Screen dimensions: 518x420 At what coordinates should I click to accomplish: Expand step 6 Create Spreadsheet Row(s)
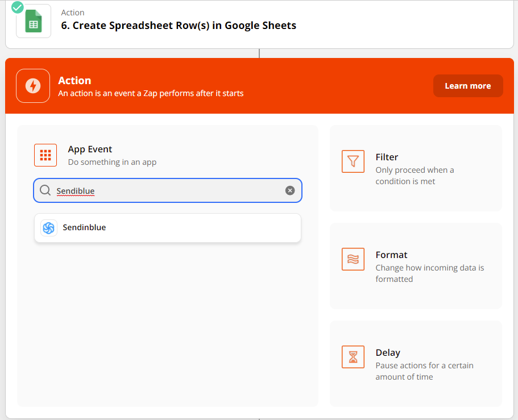click(x=259, y=24)
